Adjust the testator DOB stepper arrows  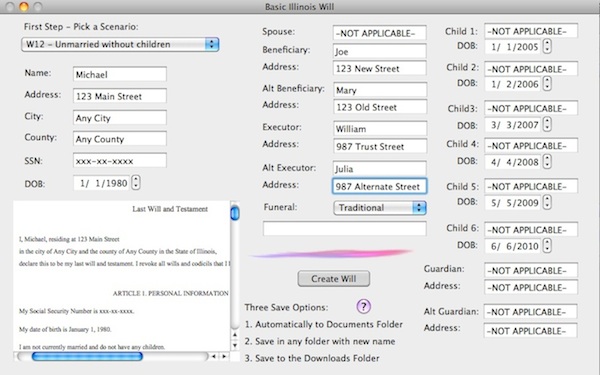tap(136, 183)
